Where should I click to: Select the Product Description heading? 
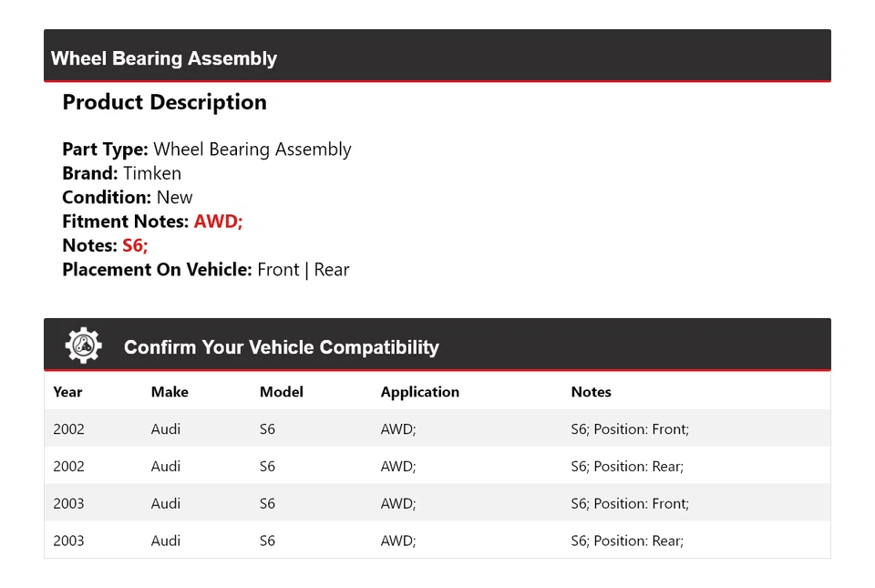coord(164,102)
